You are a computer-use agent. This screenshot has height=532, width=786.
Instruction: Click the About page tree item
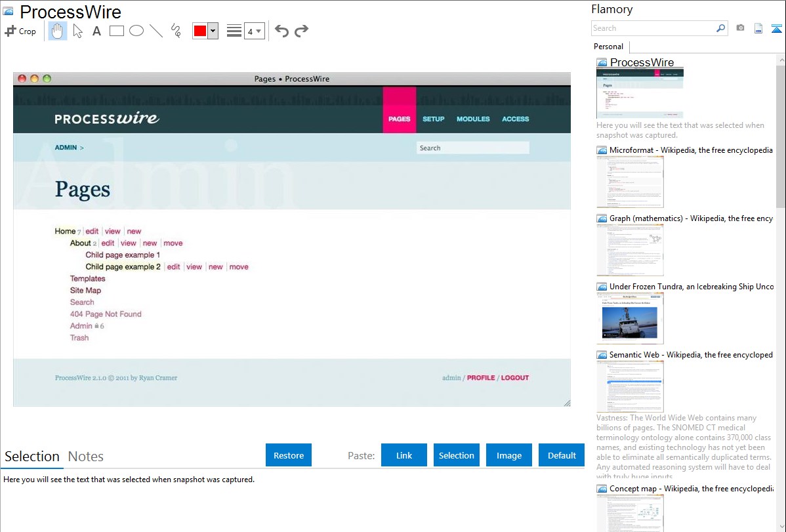[x=80, y=243]
